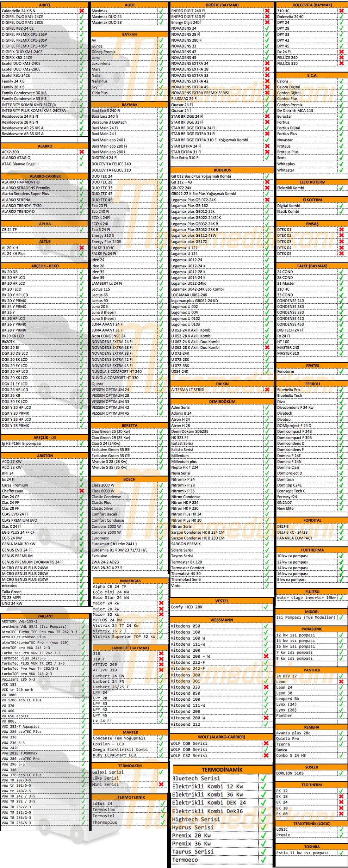348x868 pixels.
Task: Click red cross for ALTERMA LT SERİSİ
Action: click(x=267, y=390)
